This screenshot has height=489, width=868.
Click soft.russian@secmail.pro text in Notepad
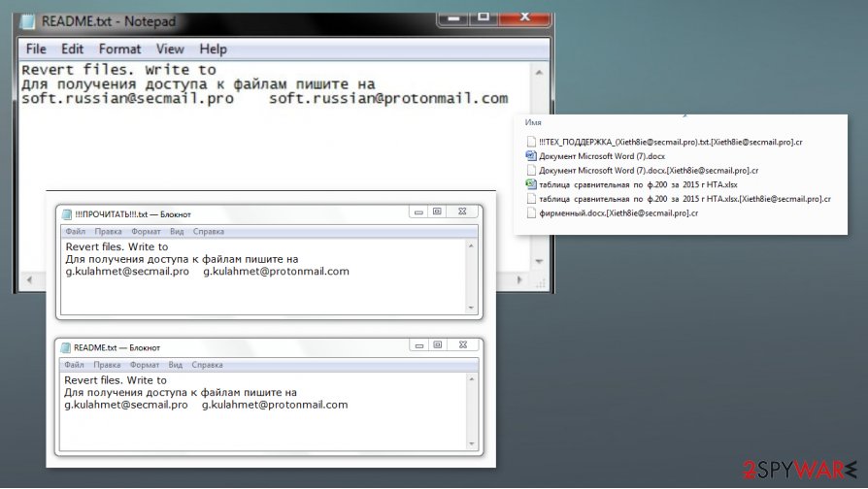click(x=127, y=98)
